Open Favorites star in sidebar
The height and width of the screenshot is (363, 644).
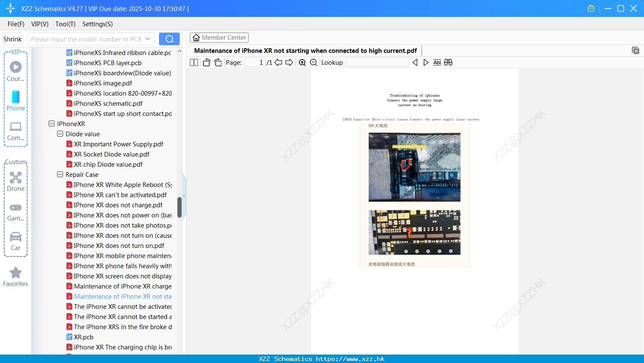pos(16,277)
